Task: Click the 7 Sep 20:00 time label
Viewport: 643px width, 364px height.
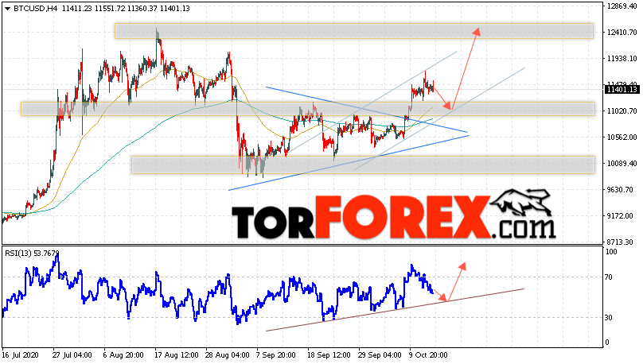Action: point(275,355)
